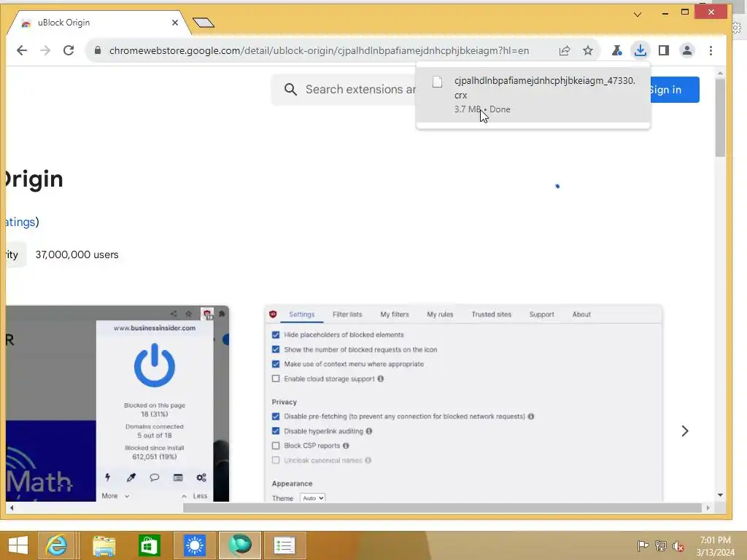Click the logger list icon

[178, 477]
